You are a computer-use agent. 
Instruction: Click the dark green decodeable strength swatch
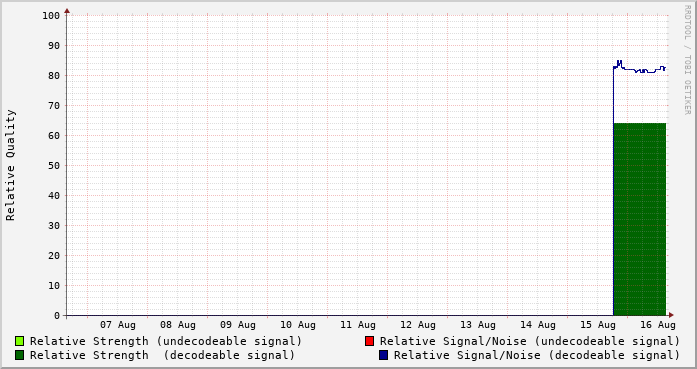coord(19,355)
